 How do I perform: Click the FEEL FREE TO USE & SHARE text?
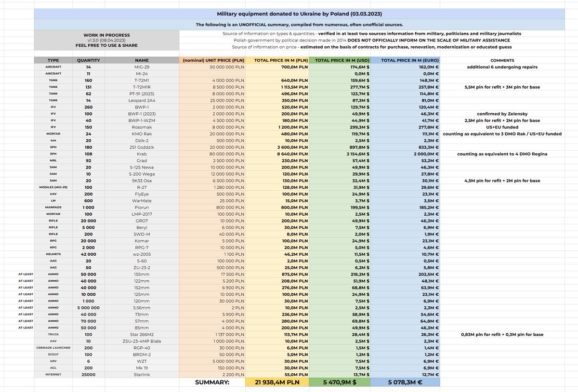coord(106,45)
